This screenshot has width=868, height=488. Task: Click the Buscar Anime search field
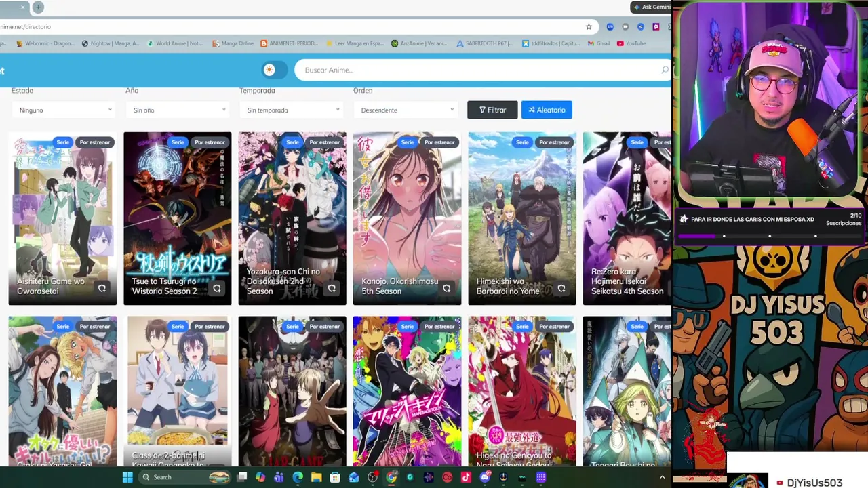tap(481, 70)
